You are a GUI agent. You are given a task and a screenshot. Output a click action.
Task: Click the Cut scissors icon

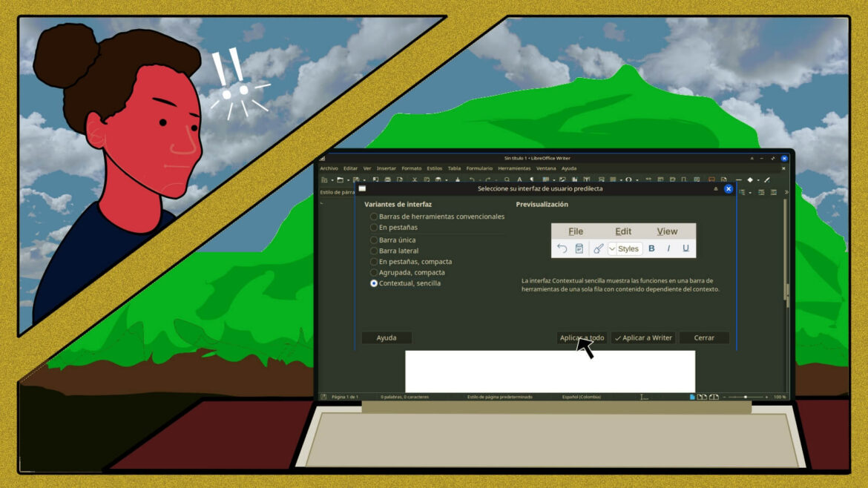[415, 179]
